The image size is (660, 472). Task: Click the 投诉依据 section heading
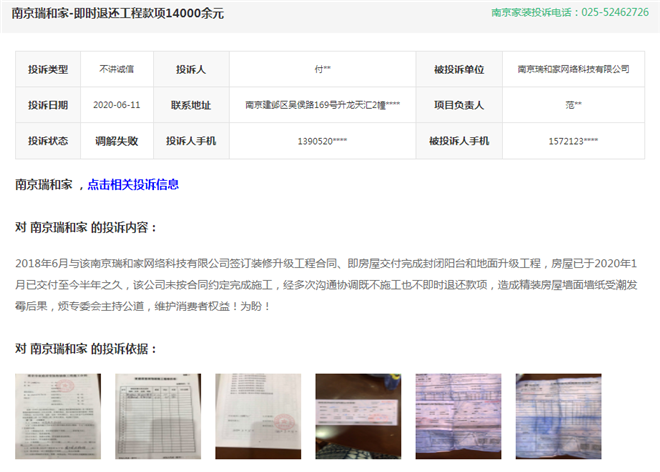click(x=86, y=349)
